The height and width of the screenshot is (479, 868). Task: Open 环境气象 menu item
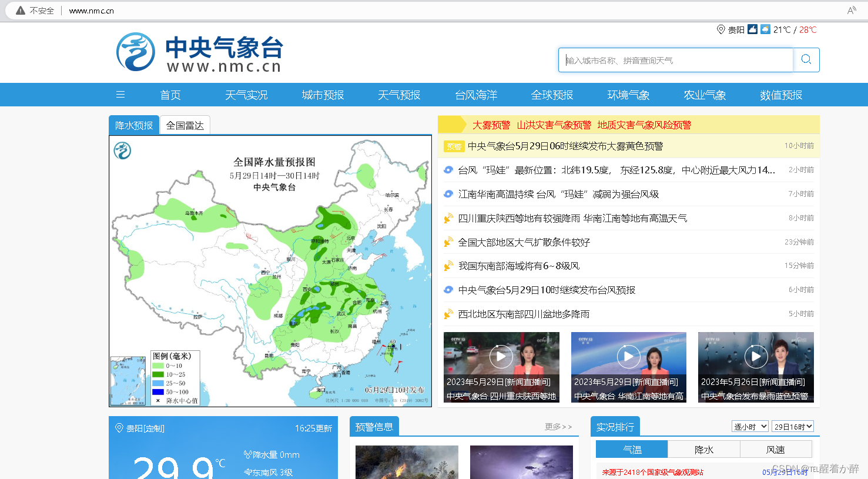point(628,95)
